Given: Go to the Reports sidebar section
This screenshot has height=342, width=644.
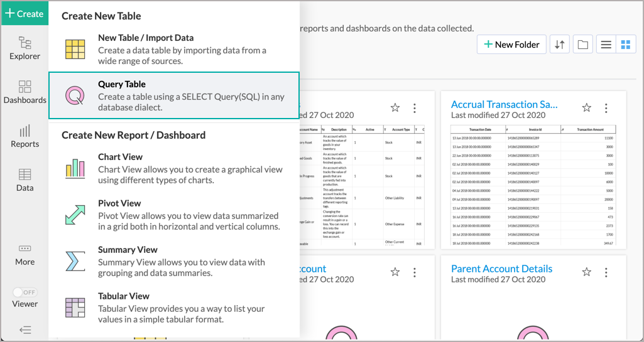Looking at the screenshot, I should pyautogui.click(x=25, y=136).
